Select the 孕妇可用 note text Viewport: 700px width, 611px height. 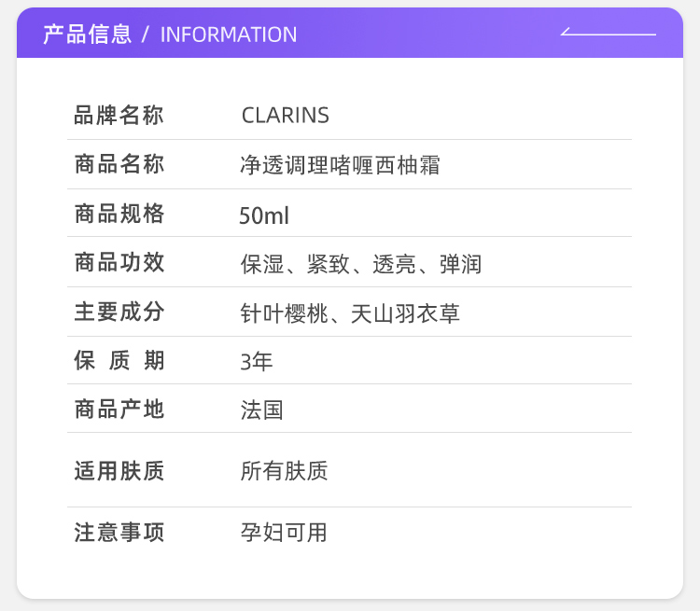[x=284, y=533]
